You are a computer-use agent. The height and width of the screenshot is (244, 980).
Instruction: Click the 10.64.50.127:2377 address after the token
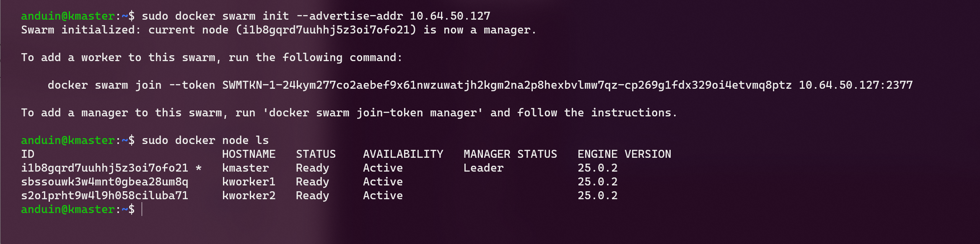[x=856, y=85]
